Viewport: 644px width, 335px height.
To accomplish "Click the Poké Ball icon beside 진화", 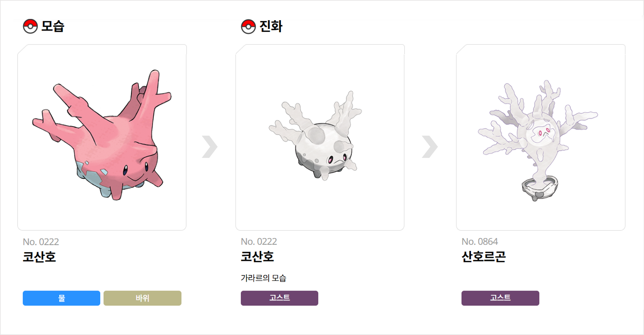I will click(x=248, y=27).
